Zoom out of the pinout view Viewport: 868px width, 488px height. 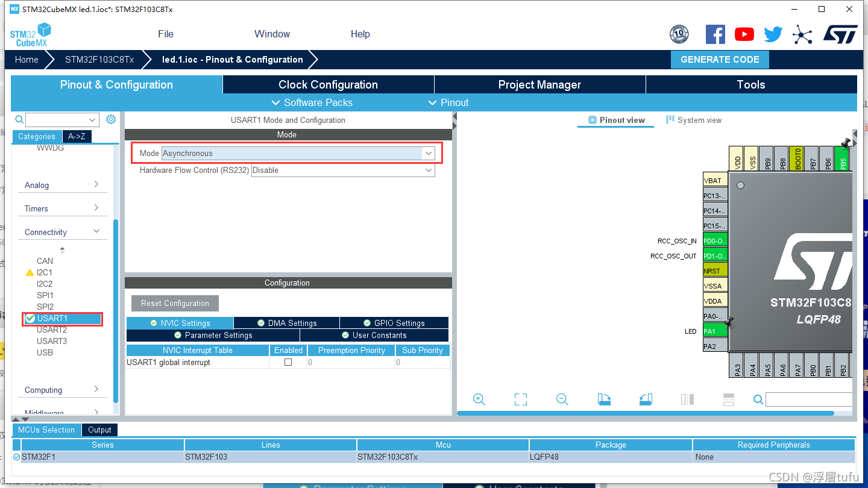click(562, 399)
